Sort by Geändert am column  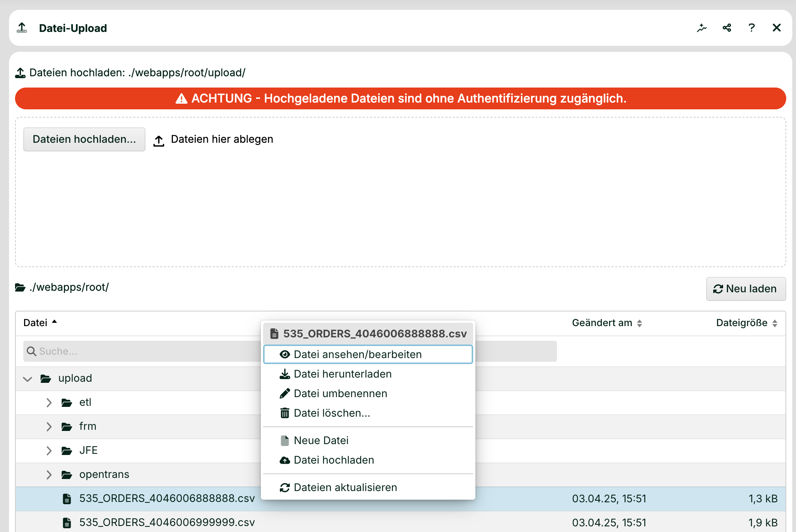[607, 323]
